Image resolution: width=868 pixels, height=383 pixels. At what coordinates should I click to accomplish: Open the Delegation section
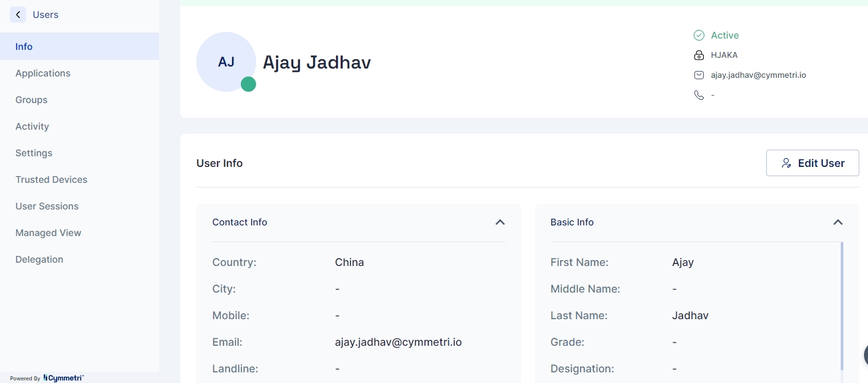tap(39, 259)
